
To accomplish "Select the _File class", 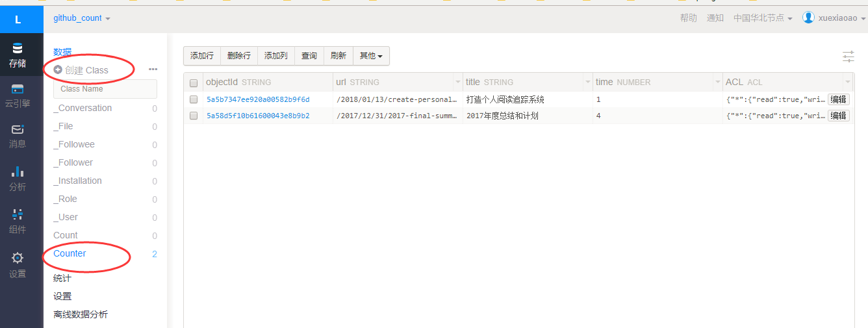I will pyautogui.click(x=63, y=126).
